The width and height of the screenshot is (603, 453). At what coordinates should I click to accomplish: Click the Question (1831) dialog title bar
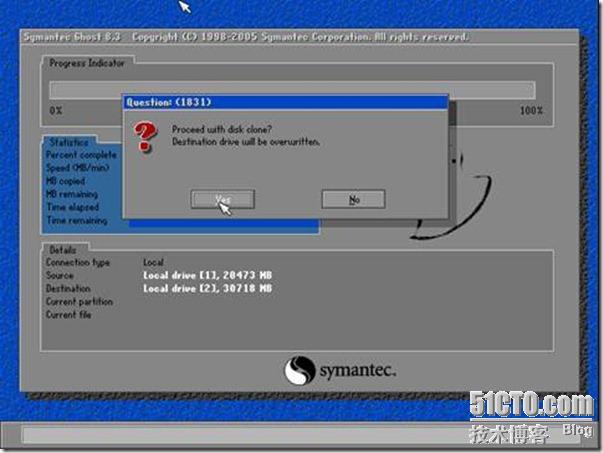pos(285,102)
